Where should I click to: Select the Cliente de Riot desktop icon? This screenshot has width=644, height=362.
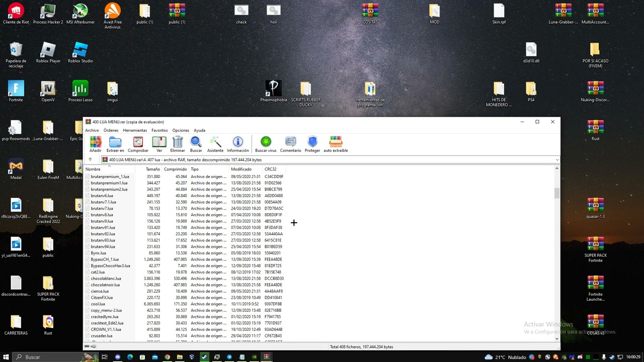coord(16,14)
